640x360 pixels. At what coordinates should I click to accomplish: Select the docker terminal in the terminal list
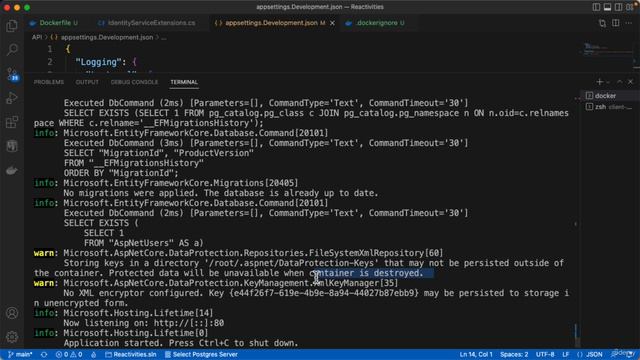click(x=609, y=96)
